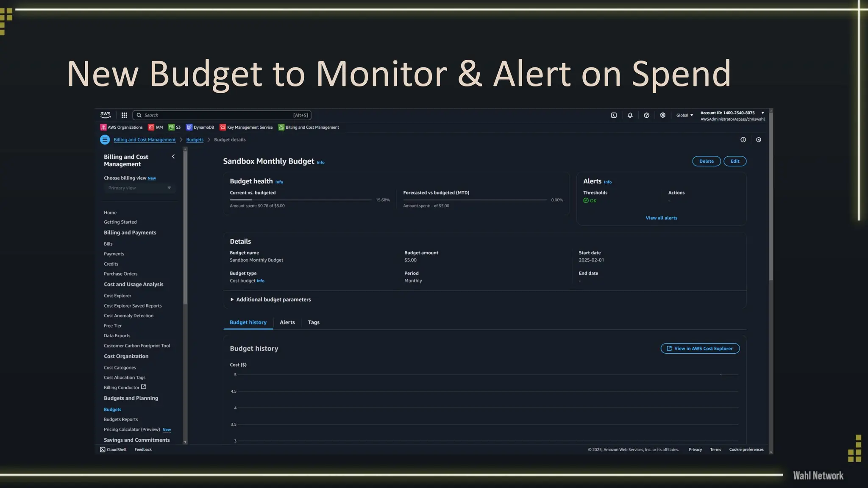
Task: Open settings gear icon in top bar
Action: click(x=663, y=115)
